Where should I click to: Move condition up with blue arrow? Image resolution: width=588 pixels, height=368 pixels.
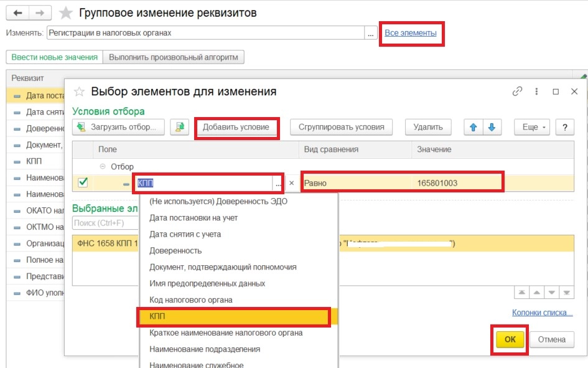(474, 127)
